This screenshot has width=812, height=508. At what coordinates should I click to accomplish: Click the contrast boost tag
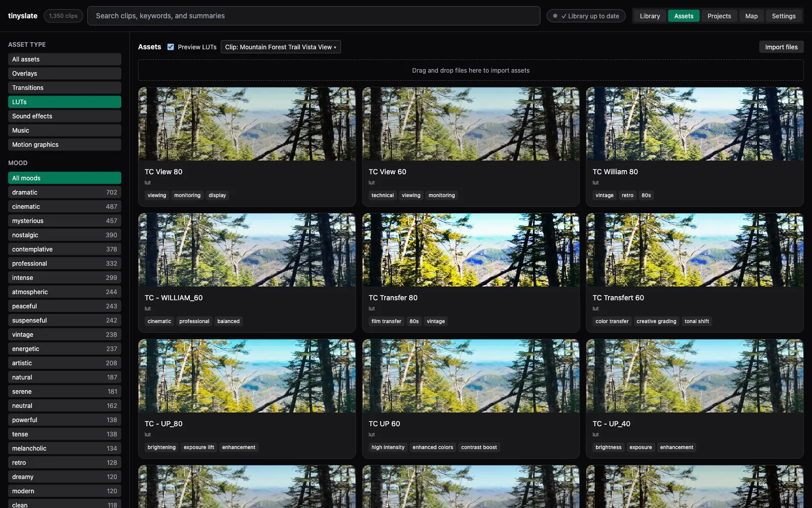click(x=479, y=448)
